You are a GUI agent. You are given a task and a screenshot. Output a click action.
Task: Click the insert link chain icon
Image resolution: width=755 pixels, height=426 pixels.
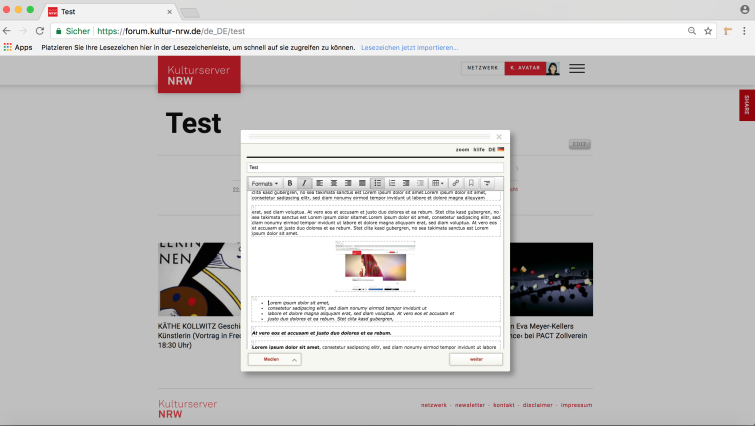[456, 183]
